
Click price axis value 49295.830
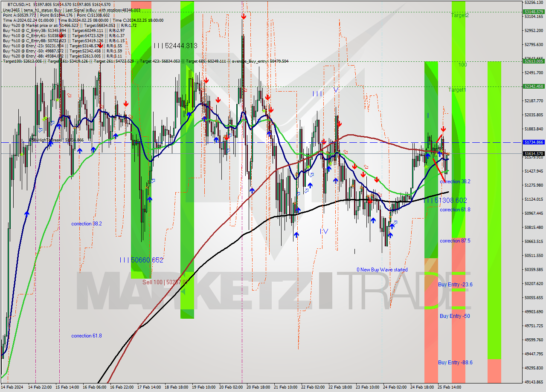(x=534, y=368)
